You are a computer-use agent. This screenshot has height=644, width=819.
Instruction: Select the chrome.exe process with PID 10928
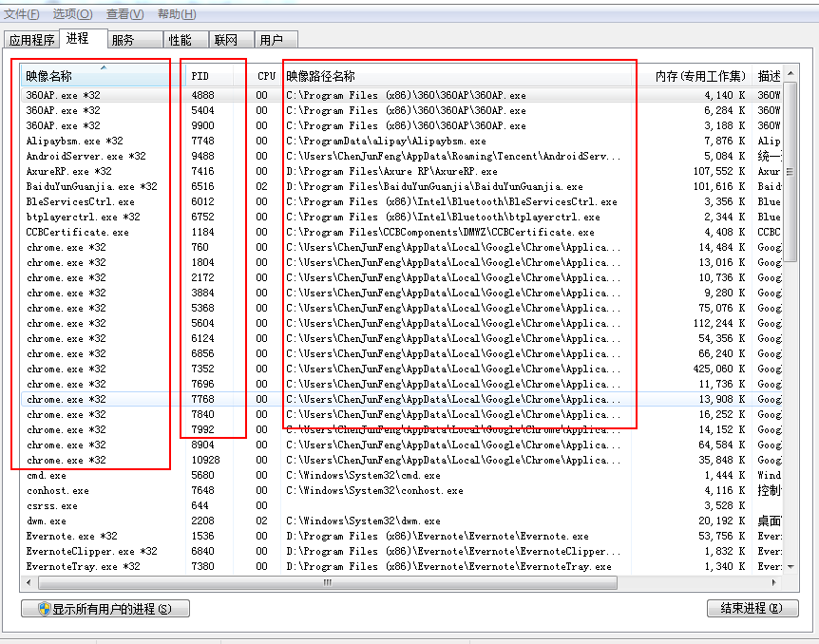pos(401,460)
